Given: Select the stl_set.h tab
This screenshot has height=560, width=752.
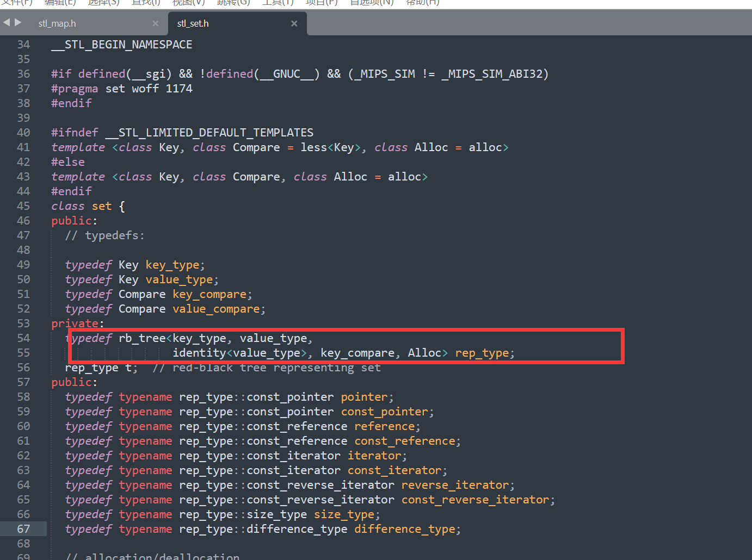Looking at the screenshot, I should point(193,23).
